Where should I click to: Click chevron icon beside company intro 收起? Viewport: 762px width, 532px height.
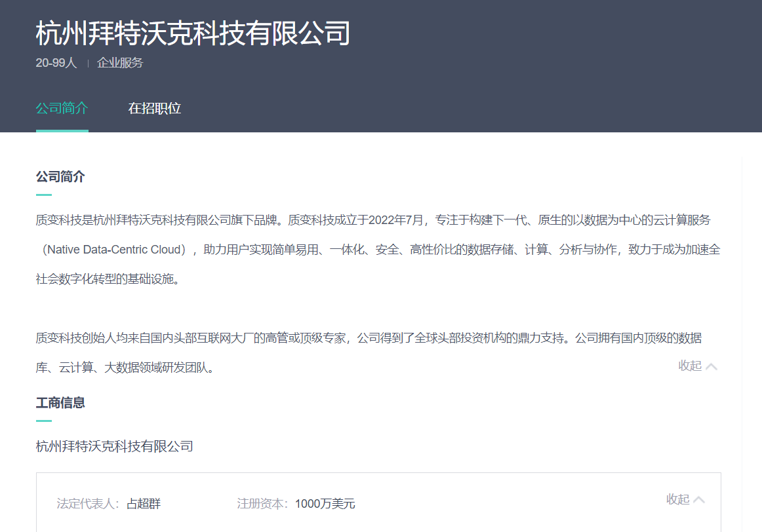[x=712, y=366]
